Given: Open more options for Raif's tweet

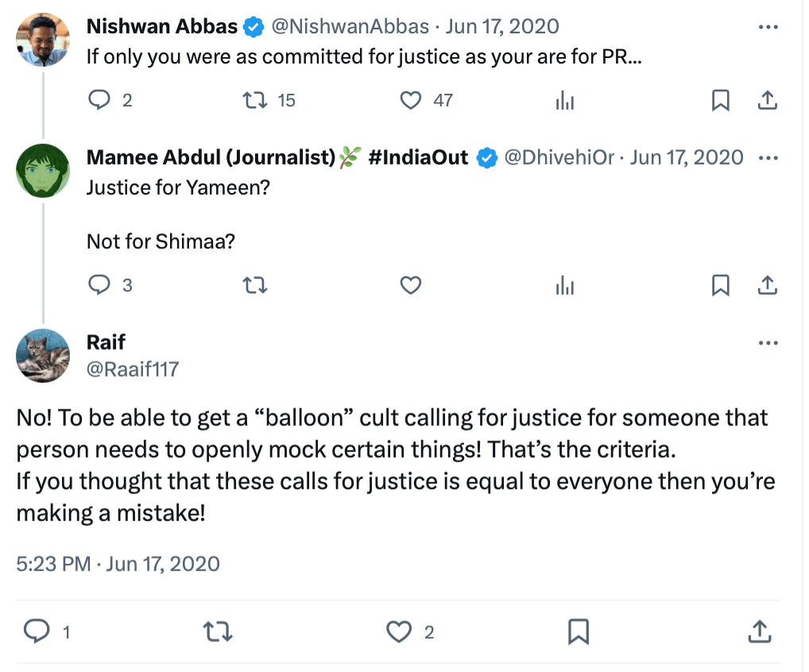Looking at the screenshot, I should point(767,343).
